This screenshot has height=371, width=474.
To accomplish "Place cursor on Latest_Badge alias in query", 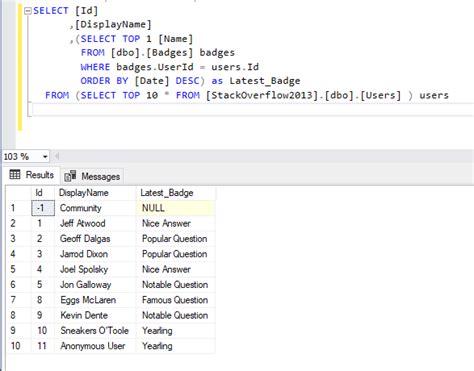I will coord(265,81).
